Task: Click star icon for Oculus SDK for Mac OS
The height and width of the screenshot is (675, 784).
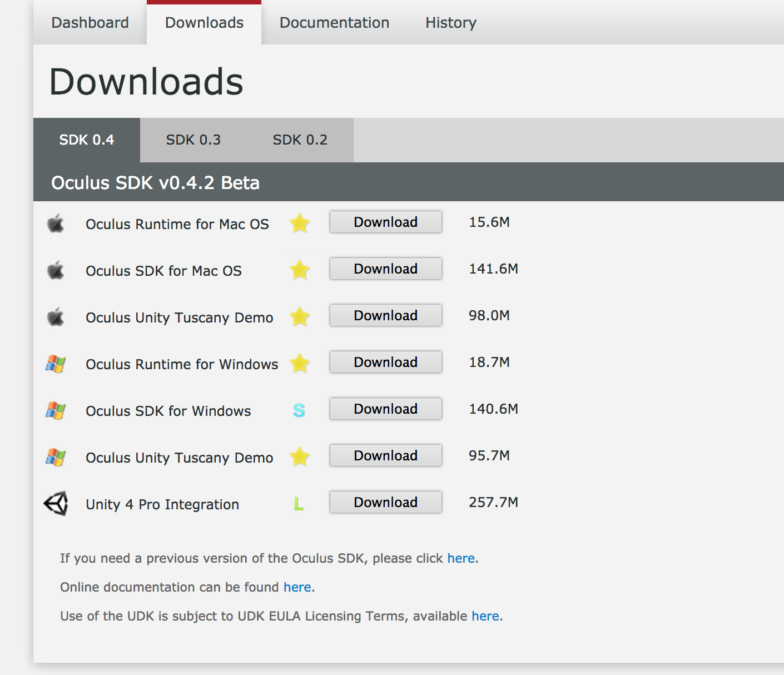Action: [300, 270]
